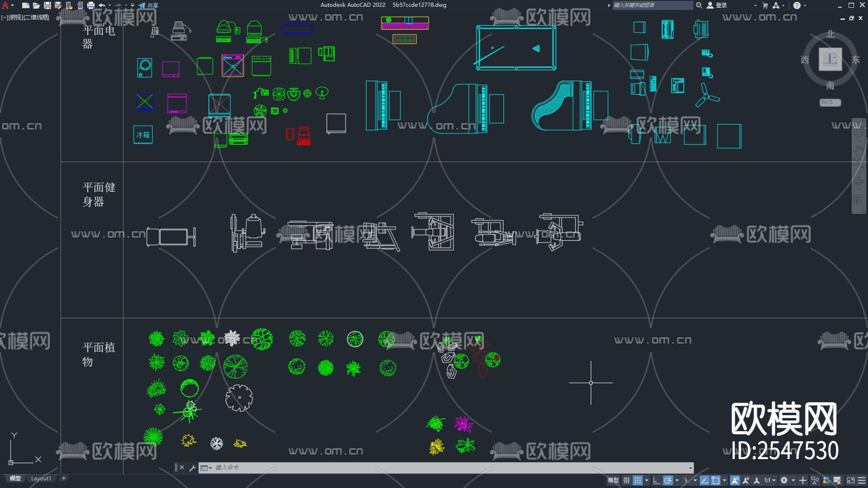Image resolution: width=868 pixels, height=488 pixels.
Task: Open object snap settings dropdown arrow
Action: [x=725, y=480]
